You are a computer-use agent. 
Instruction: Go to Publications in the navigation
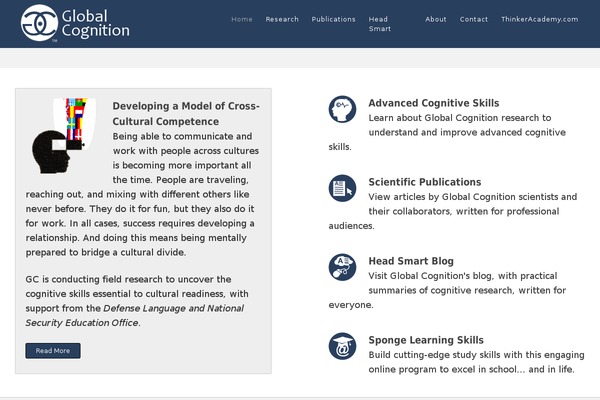click(x=333, y=19)
